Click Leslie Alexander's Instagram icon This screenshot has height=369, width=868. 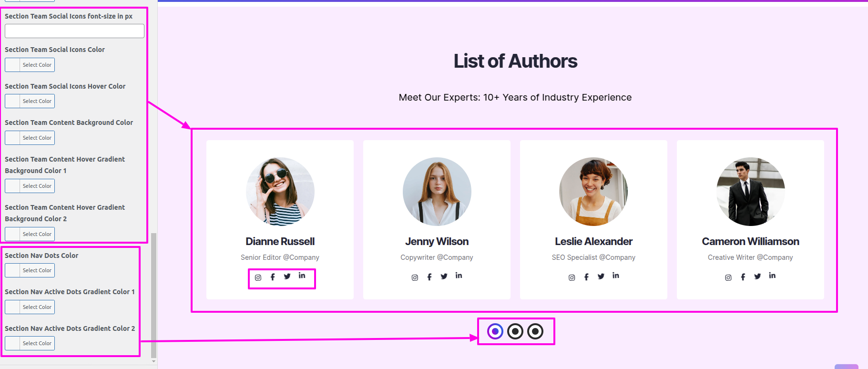tap(572, 277)
